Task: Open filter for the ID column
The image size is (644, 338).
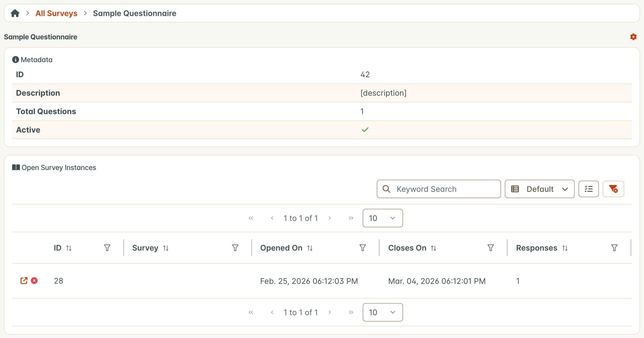Action: pyautogui.click(x=107, y=248)
